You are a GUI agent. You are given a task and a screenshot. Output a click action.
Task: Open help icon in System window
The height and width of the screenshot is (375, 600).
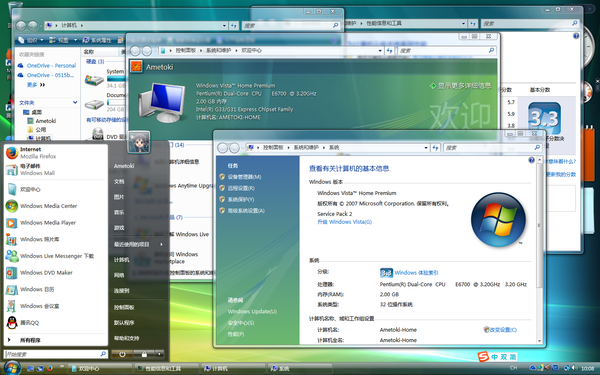coord(531,160)
